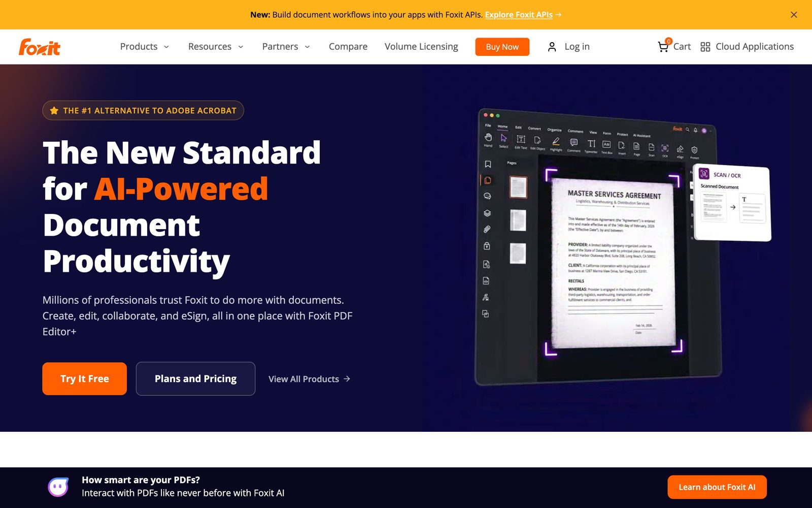This screenshot has height=508, width=812.
Task: Click the purple SCAN / OCR card icon
Action: pos(704,174)
